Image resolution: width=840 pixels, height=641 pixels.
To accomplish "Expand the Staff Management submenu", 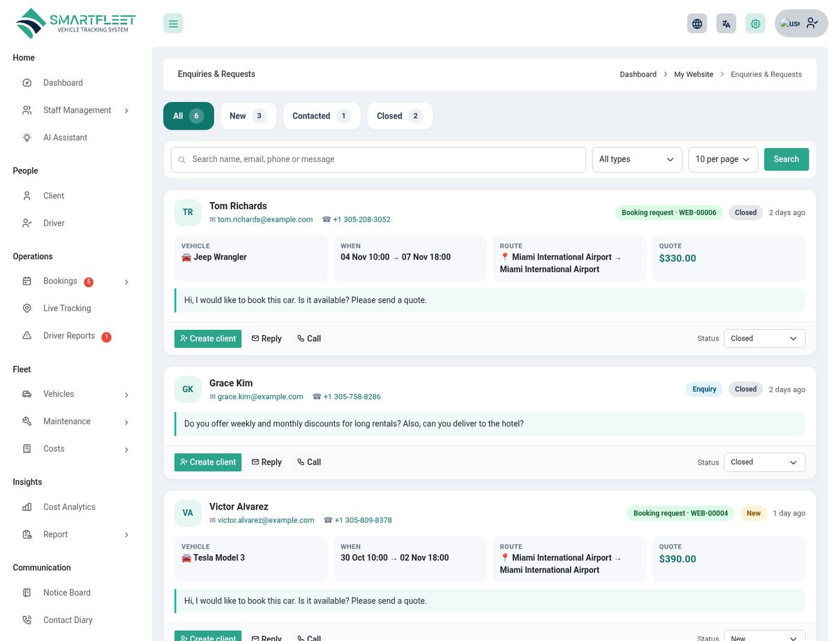I will click(126, 110).
